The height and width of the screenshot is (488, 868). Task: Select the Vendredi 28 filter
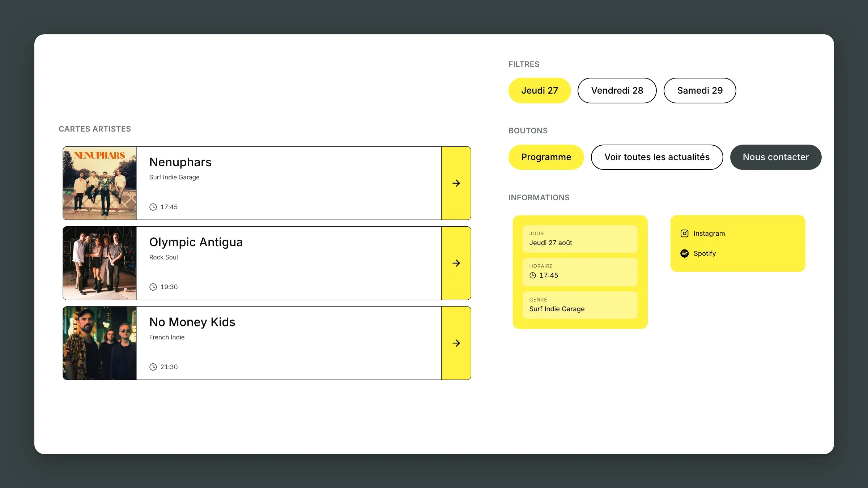click(617, 90)
